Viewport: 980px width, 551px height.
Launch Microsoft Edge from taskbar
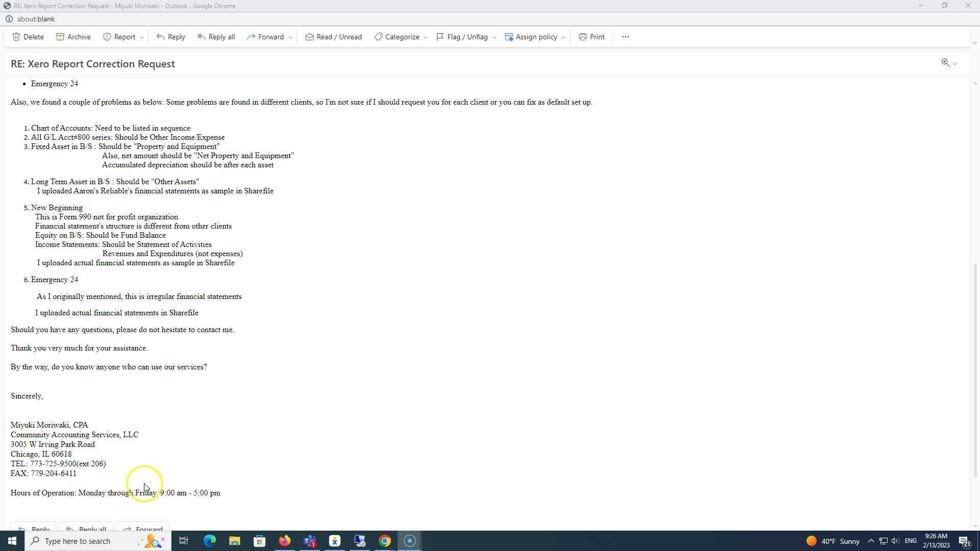[x=209, y=541]
